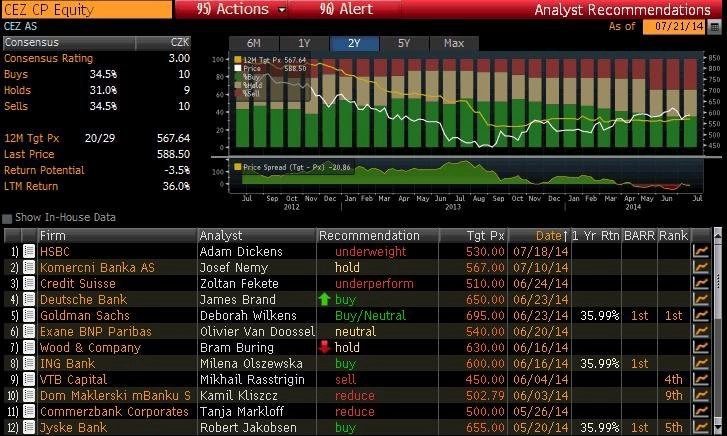Open Exane BNP Paribas document icon
This screenshot has width=727, height=436.
point(29,332)
